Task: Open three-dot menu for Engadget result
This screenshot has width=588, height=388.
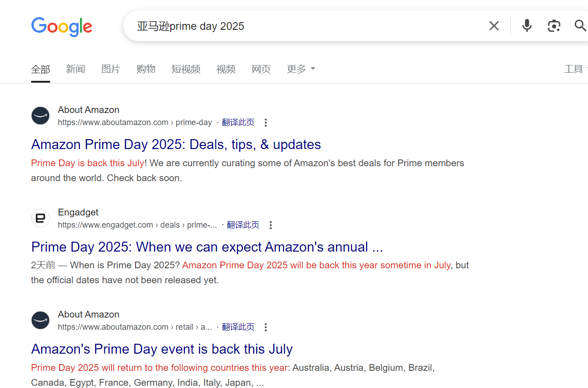Action: [271, 225]
